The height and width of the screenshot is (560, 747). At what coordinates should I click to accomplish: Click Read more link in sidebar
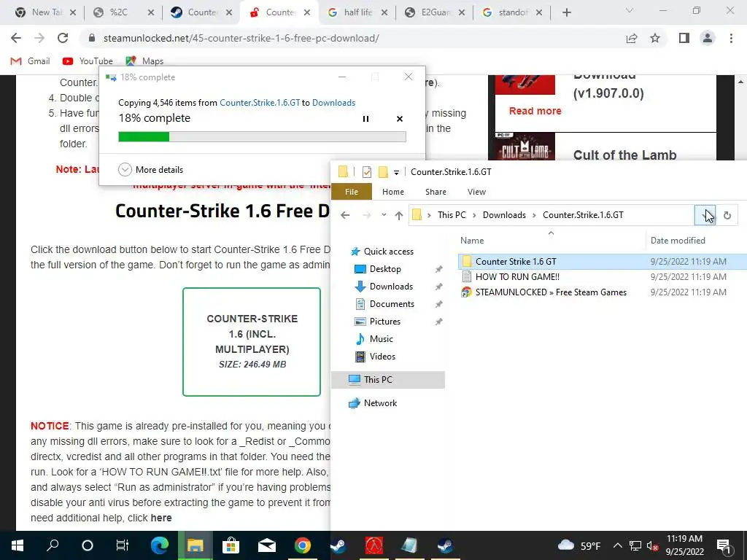click(x=535, y=111)
